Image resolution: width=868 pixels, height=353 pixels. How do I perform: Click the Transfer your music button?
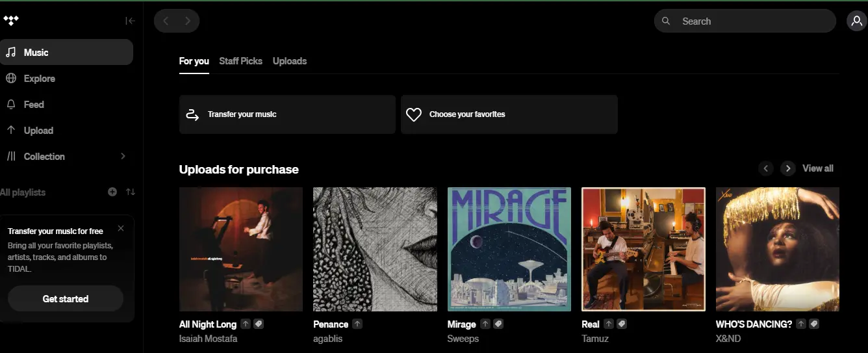(x=287, y=114)
